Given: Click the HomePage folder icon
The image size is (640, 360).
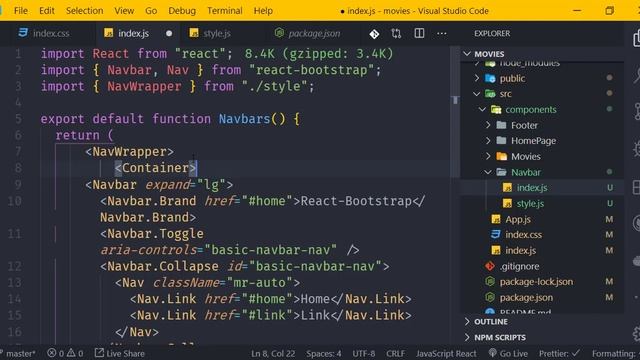Looking at the screenshot, I should 502,140.
